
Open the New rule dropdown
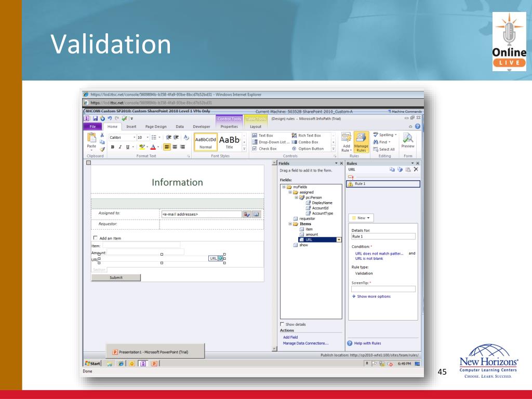(361, 218)
